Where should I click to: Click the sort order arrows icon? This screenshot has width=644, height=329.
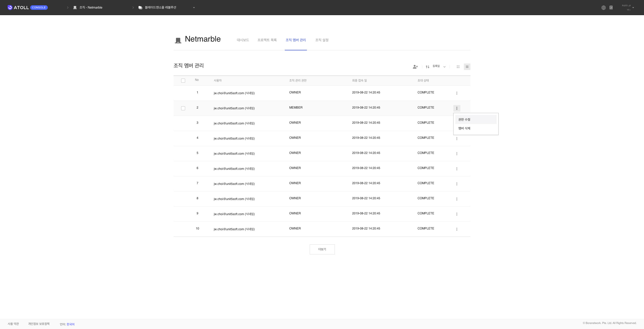pos(427,67)
